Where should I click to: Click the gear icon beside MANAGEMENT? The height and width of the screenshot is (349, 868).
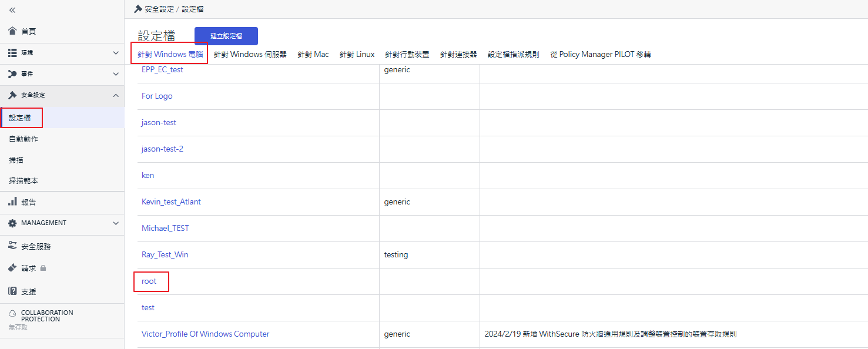(13, 223)
